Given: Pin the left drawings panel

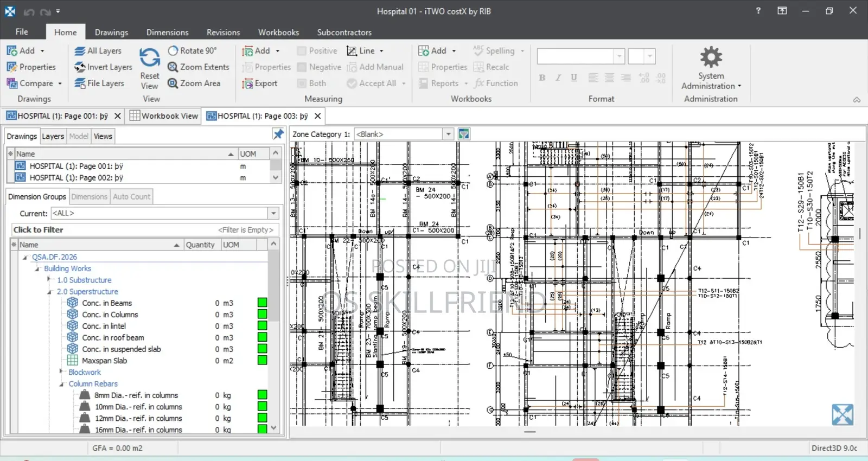Looking at the screenshot, I should pyautogui.click(x=278, y=135).
